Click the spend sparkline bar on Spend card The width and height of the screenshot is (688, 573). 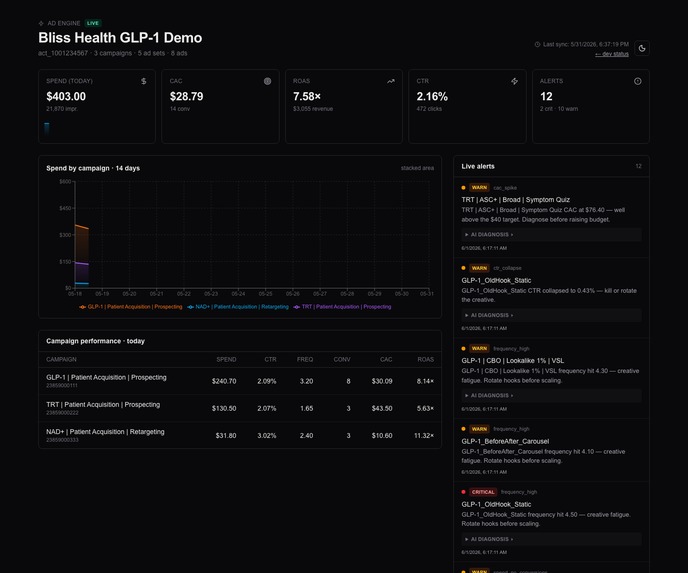pos(47,128)
